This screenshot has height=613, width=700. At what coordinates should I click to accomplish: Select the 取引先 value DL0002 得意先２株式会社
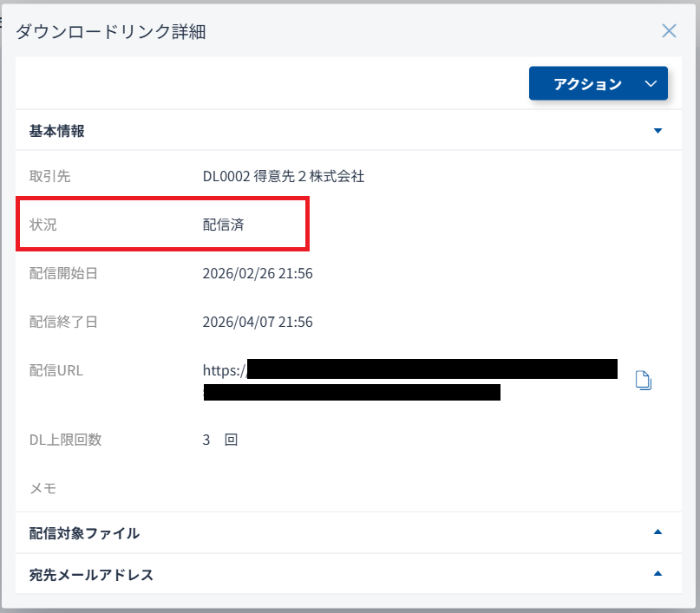tap(284, 176)
